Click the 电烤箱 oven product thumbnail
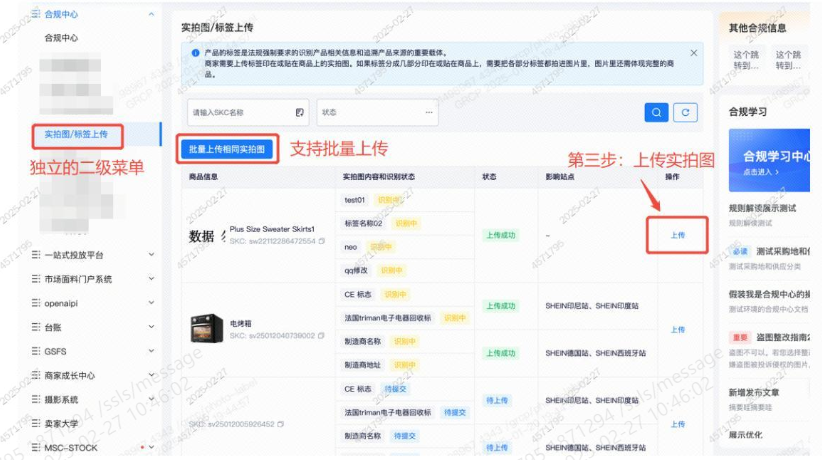The height and width of the screenshot is (460, 822). pos(206,328)
